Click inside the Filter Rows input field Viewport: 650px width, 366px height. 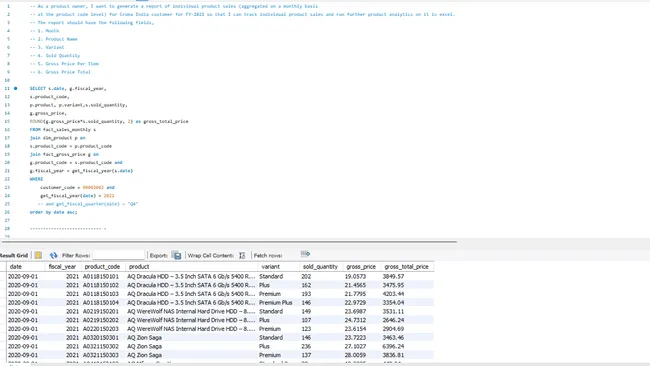coord(119,255)
